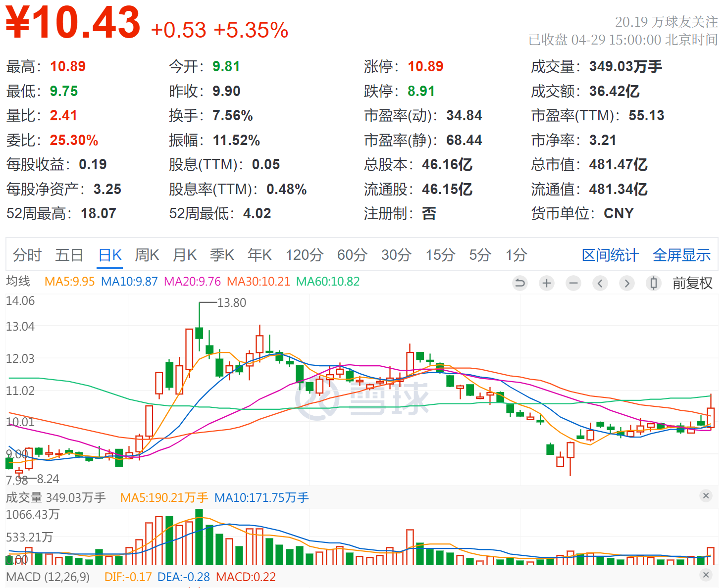The height and width of the screenshot is (588, 725).
Task: Click the MA10:9.87 moving average label
Action: pyautogui.click(x=129, y=282)
